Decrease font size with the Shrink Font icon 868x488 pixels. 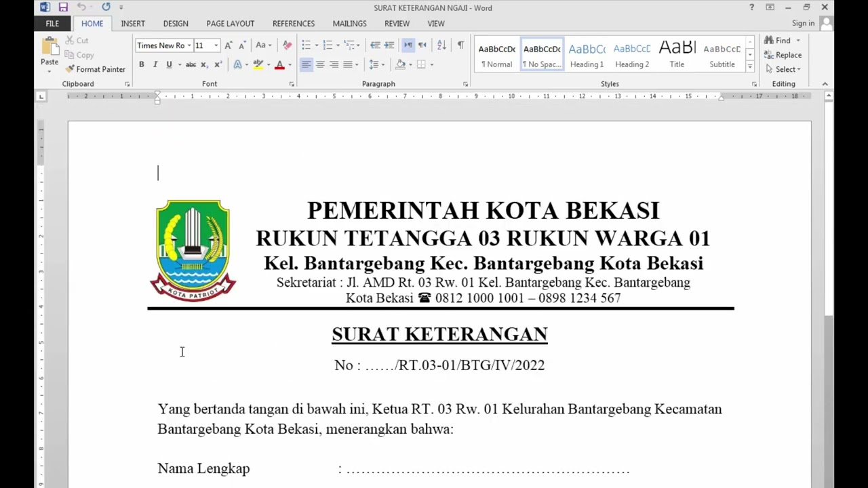tap(242, 45)
